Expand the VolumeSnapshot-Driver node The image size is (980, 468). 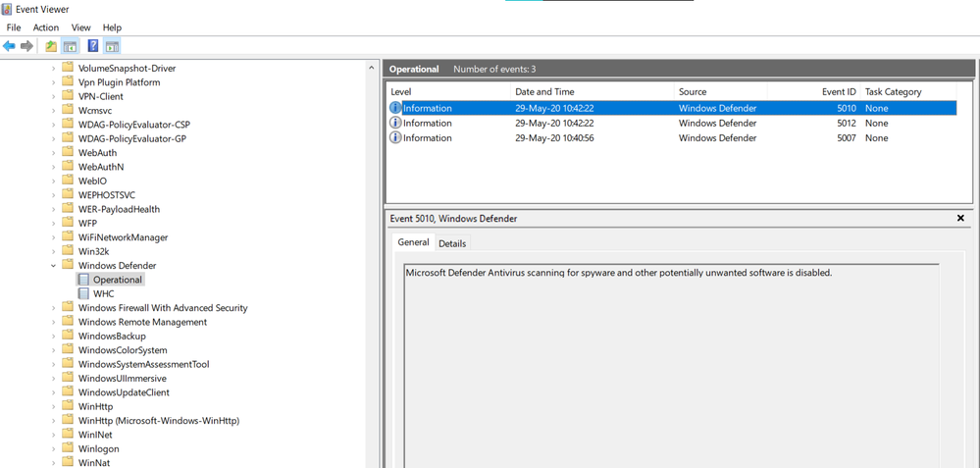[54, 68]
